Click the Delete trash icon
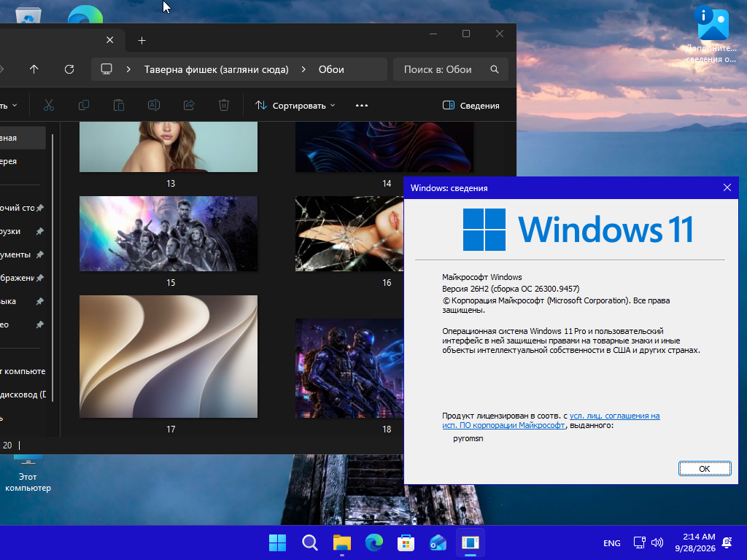 click(x=224, y=105)
